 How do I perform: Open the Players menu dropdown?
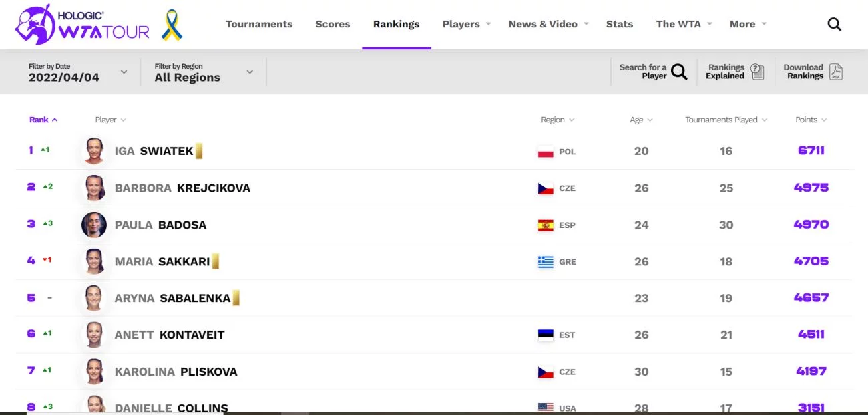pyautogui.click(x=467, y=24)
